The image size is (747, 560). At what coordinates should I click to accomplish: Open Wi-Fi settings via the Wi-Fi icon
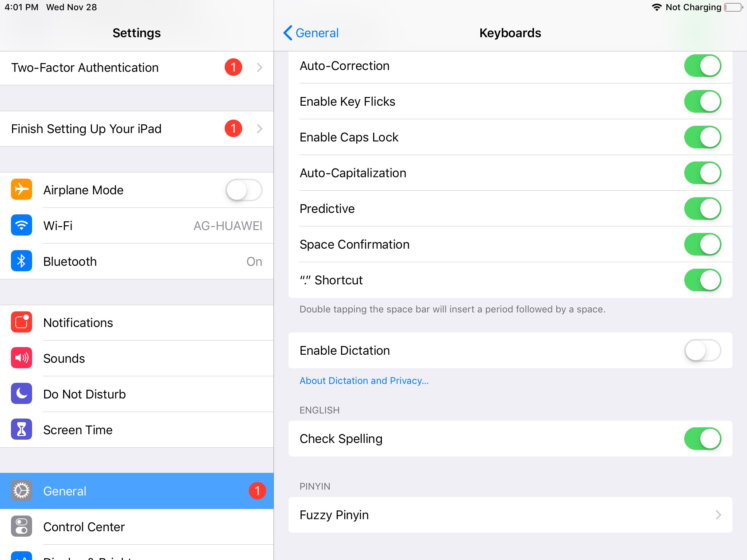point(21,225)
